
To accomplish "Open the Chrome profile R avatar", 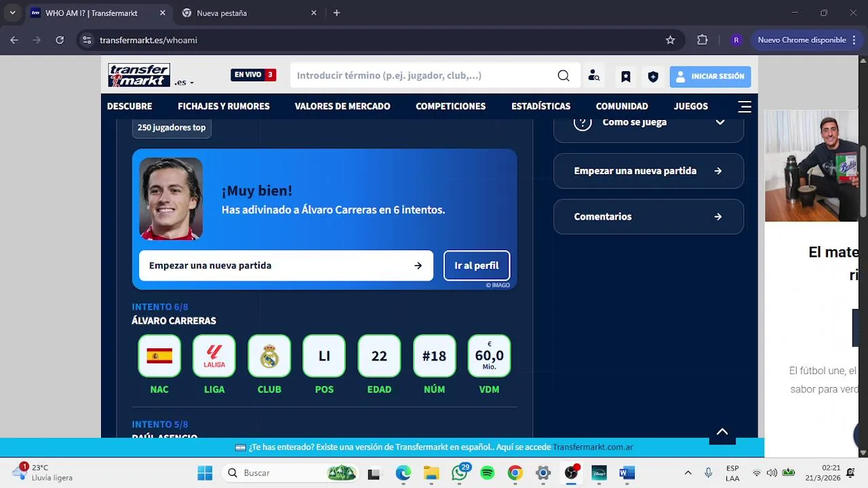I will coord(736,40).
